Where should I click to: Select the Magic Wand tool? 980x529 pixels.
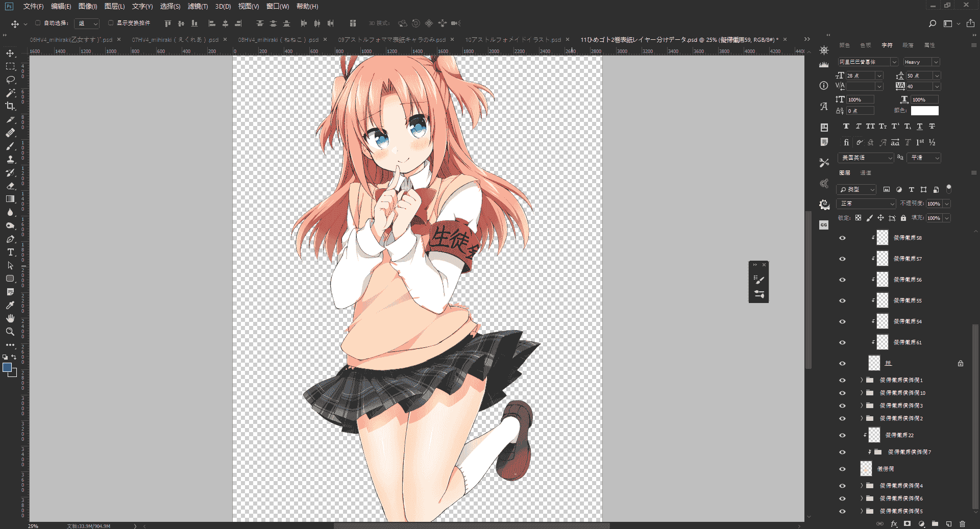point(10,93)
